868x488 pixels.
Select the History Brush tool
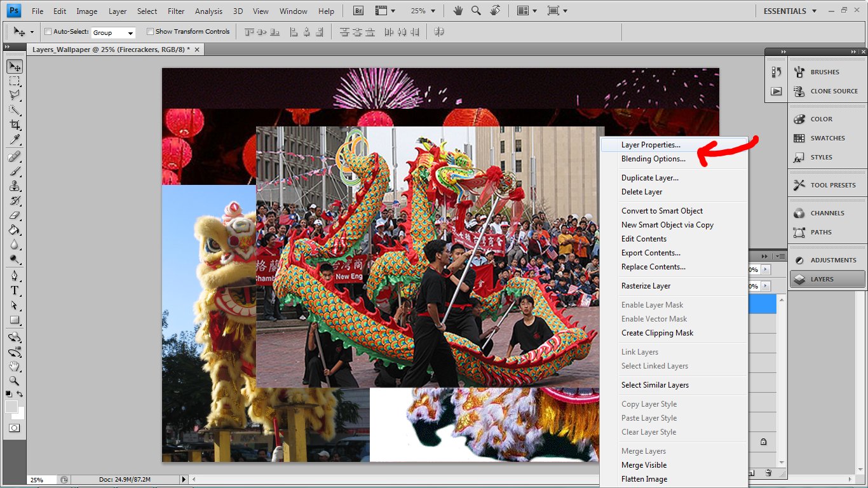(x=15, y=200)
